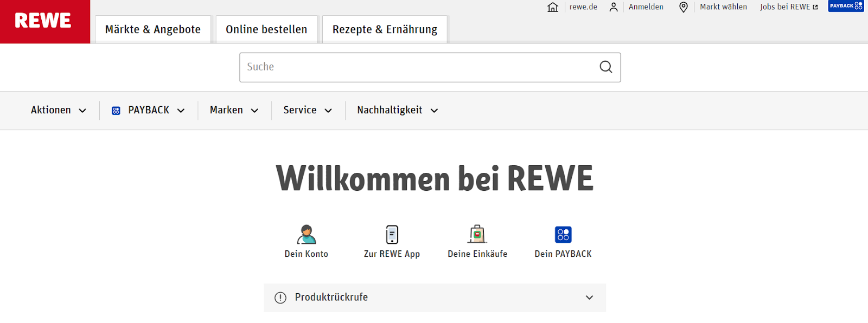Click the blue Dein PAYBACK icon

[x=563, y=234]
